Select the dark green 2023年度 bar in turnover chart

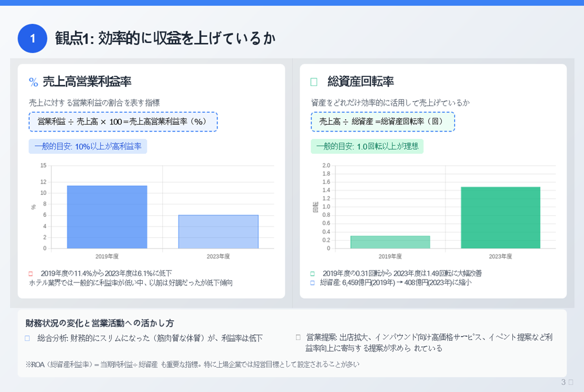[x=500, y=217]
